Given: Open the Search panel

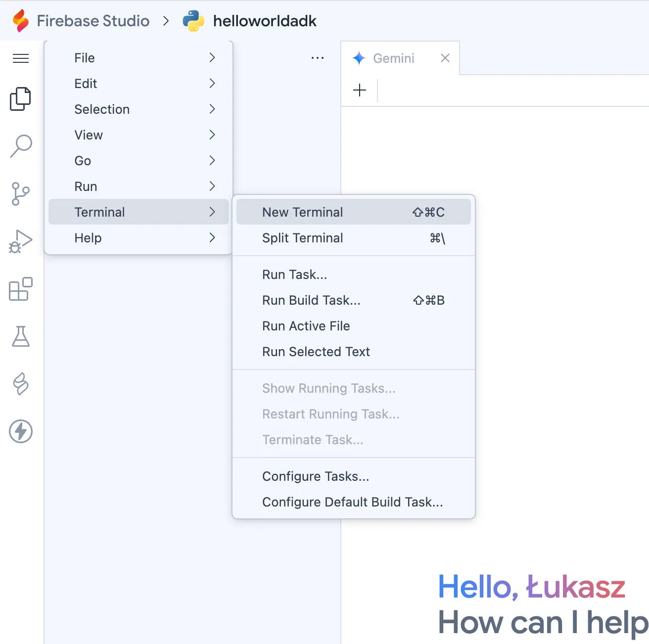Looking at the screenshot, I should pos(20,145).
